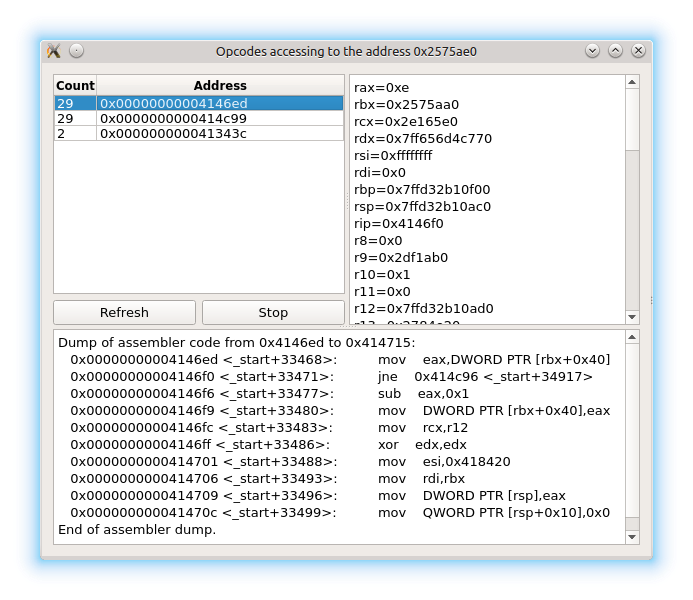Click the rax=0xe register line
This screenshot has width=693, height=600.
pyautogui.click(x=381, y=87)
